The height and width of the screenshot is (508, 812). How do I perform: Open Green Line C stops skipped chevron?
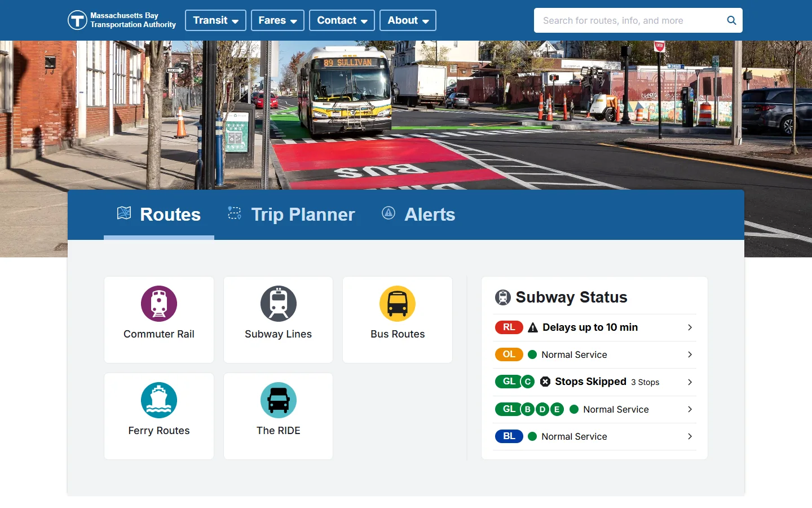[690, 382]
